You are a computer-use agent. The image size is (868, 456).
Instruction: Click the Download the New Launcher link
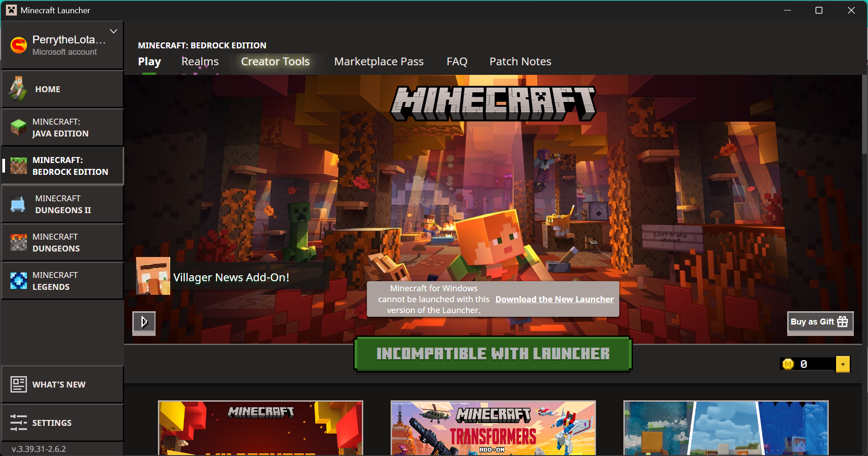tap(554, 299)
